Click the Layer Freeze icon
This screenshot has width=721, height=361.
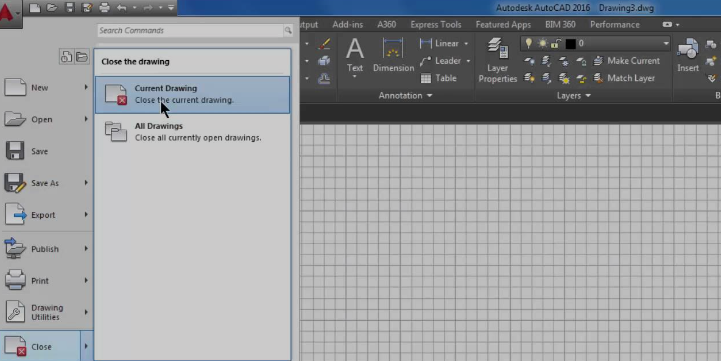click(x=564, y=61)
